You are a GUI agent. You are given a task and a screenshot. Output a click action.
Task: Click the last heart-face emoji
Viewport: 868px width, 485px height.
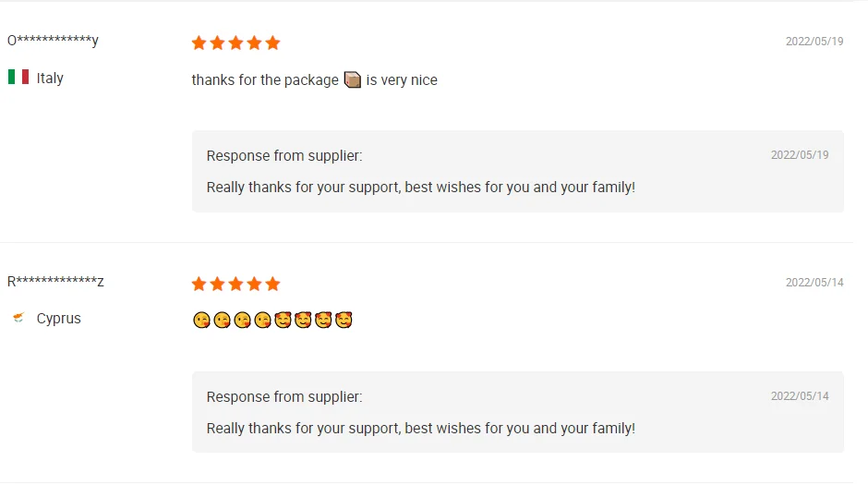click(x=344, y=320)
